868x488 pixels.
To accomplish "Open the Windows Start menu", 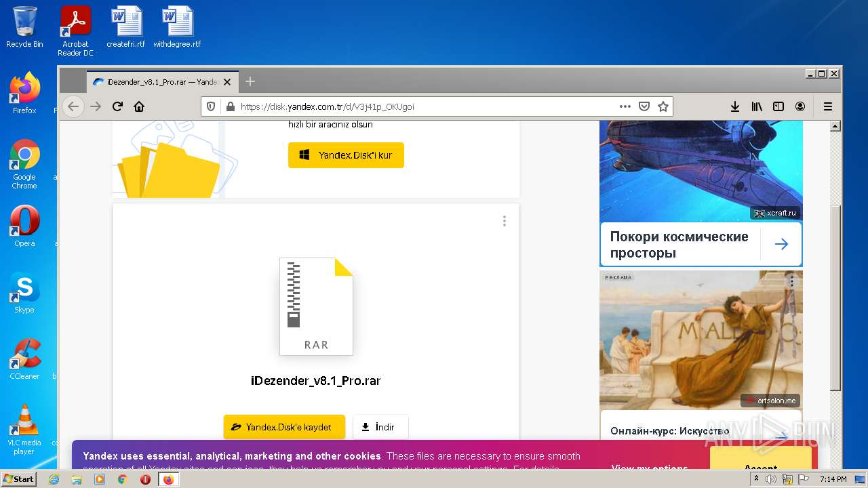I will [18, 479].
